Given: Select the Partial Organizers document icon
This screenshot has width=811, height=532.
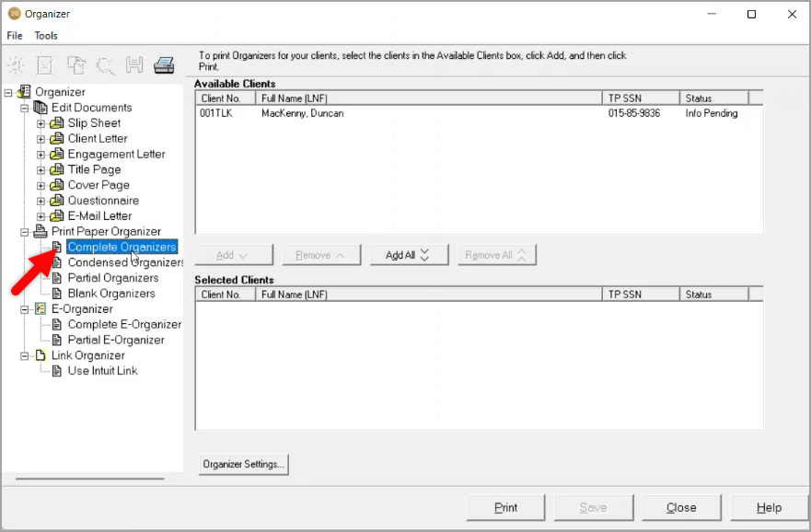Looking at the screenshot, I should click(57, 278).
